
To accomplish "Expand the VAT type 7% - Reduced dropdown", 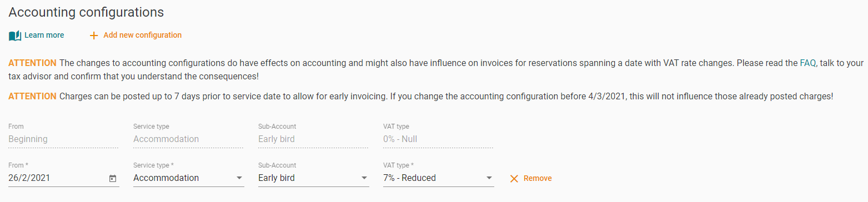I will pyautogui.click(x=439, y=179).
